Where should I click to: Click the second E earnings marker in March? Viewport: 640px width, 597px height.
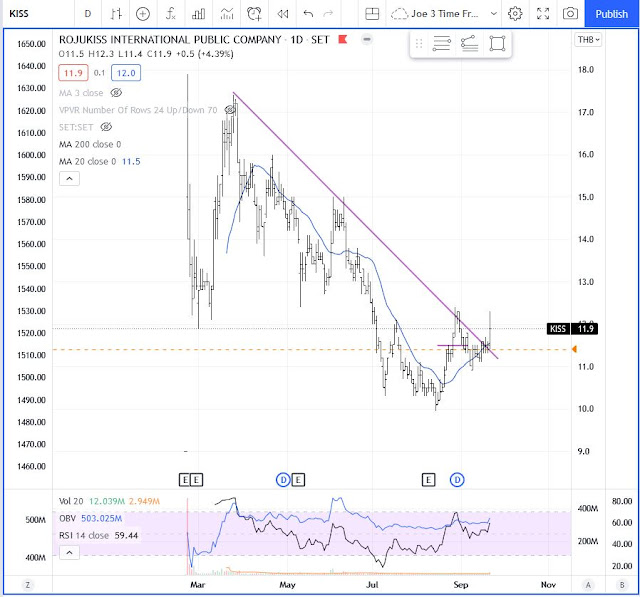coord(196,480)
